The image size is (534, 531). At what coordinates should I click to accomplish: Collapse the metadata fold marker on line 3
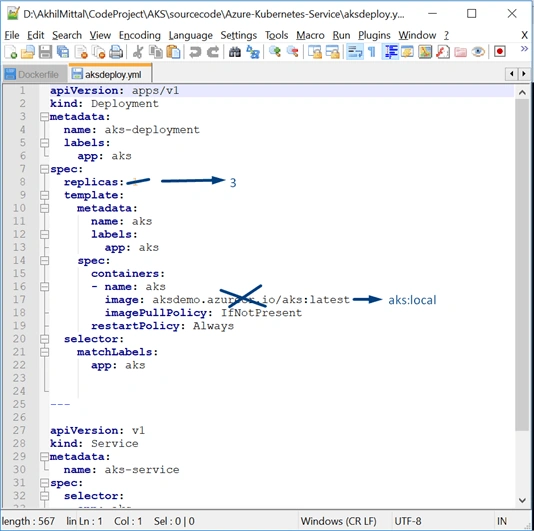(x=44, y=117)
